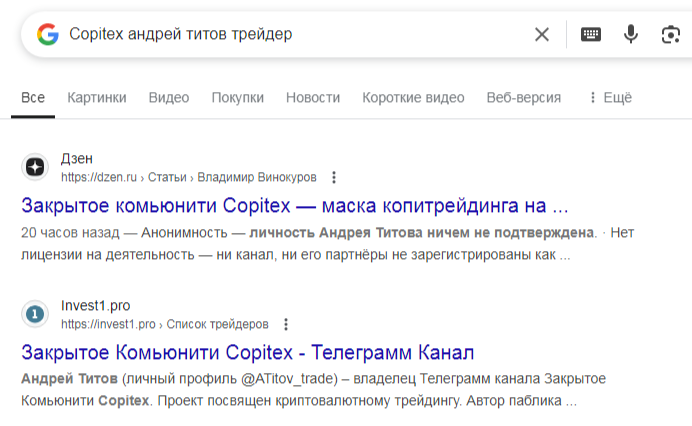The height and width of the screenshot is (426, 692).
Task: Switch to the Картинки tab
Action: click(x=97, y=98)
